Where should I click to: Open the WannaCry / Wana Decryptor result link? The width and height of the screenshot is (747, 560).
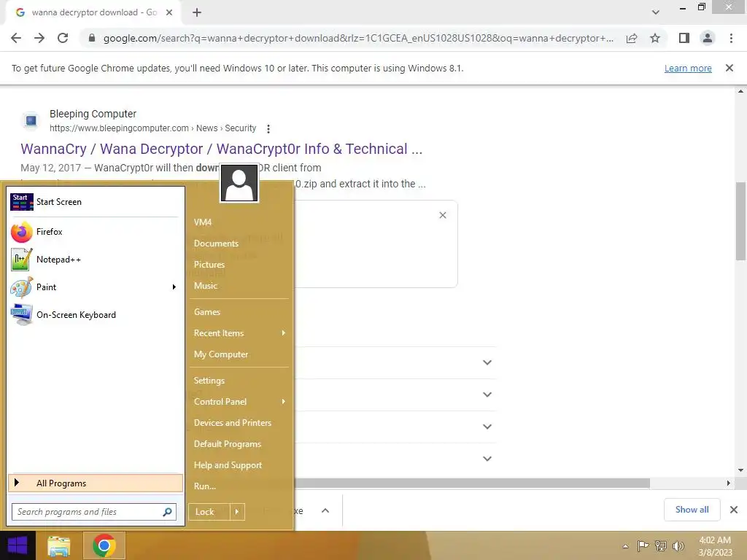pos(222,149)
